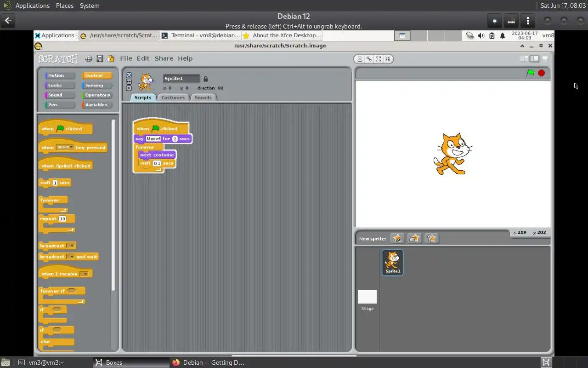Click the red stop sign button
Image resolution: width=588 pixels, height=368 pixels.
click(542, 73)
